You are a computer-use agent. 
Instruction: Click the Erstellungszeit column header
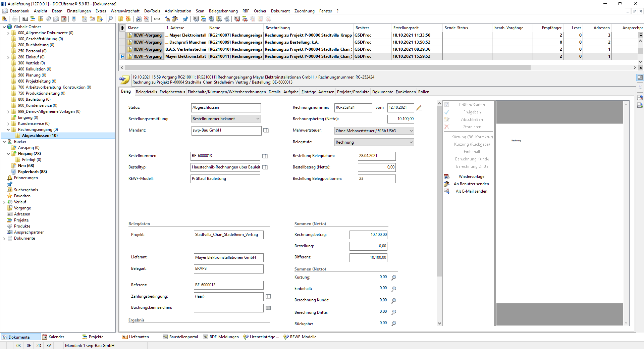click(406, 28)
